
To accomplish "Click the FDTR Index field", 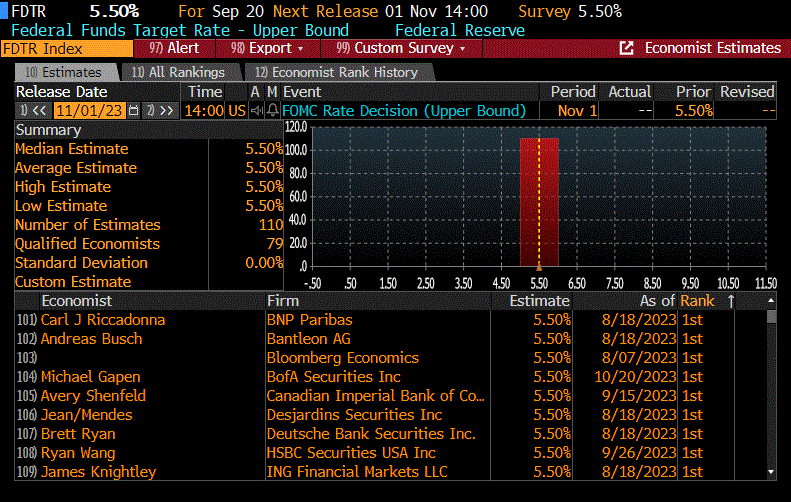I will pyautogui.click(x=67, y=49).
